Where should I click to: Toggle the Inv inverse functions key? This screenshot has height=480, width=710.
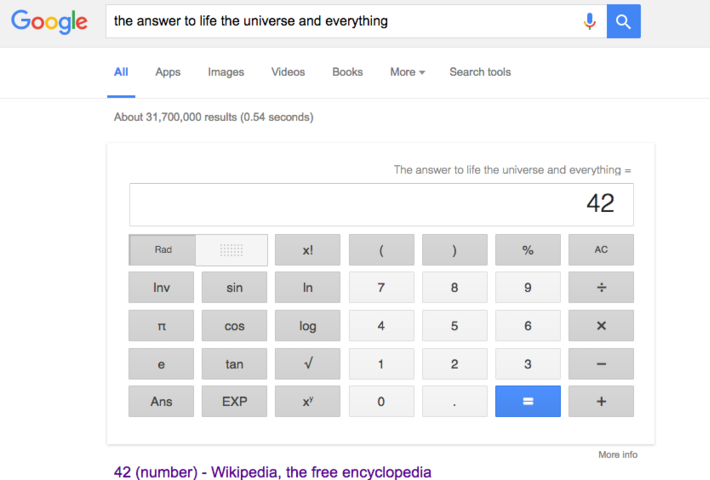pyautogui.click(x=161, y=288)
